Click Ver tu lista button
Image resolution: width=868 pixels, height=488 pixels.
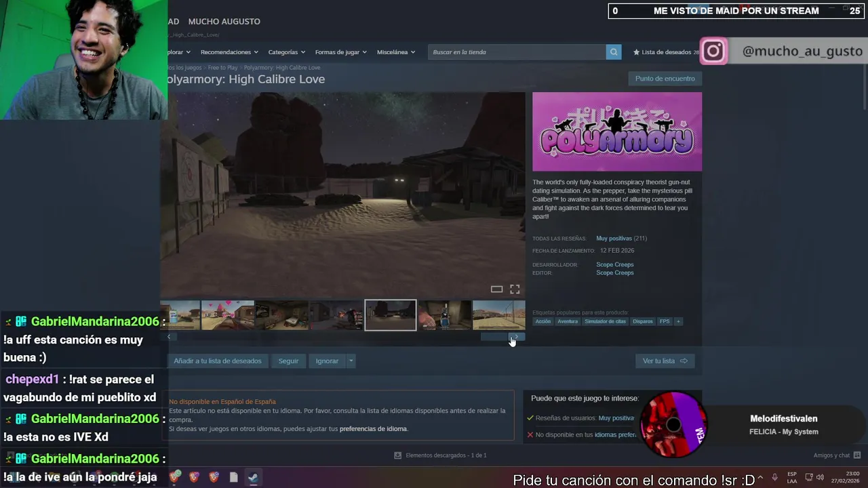(x=665, y=361)
